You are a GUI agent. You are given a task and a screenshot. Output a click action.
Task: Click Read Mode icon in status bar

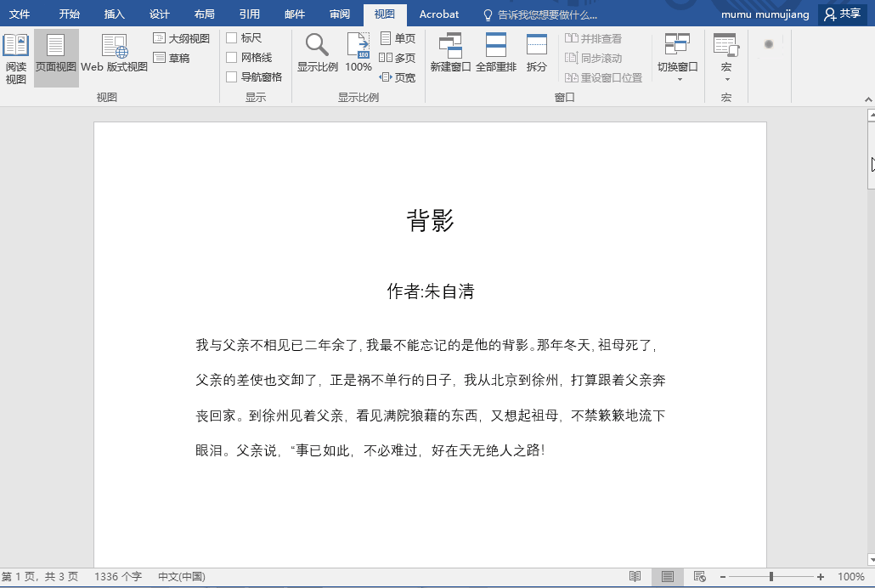pos(635,576)
